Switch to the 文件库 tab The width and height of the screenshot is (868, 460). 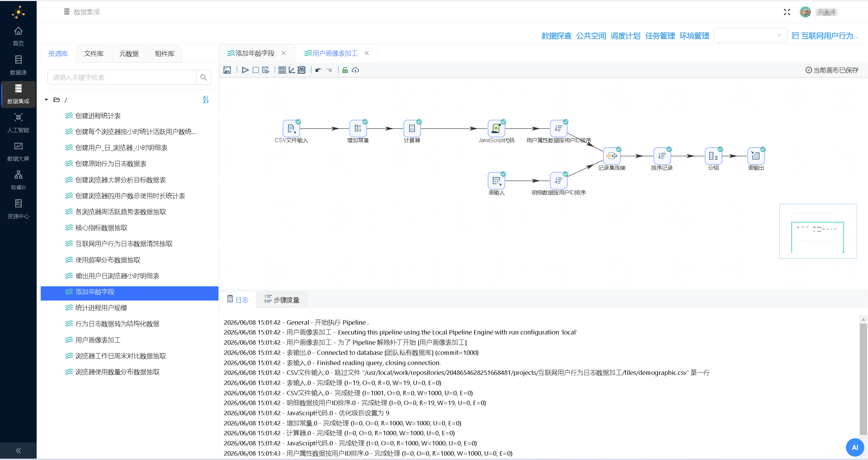pyautogui.click(x=94, y=54)
